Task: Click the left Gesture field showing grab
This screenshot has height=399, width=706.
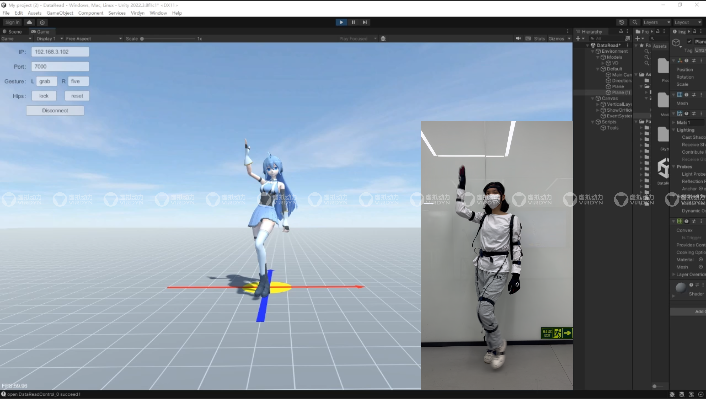Action: click(46, 81)
